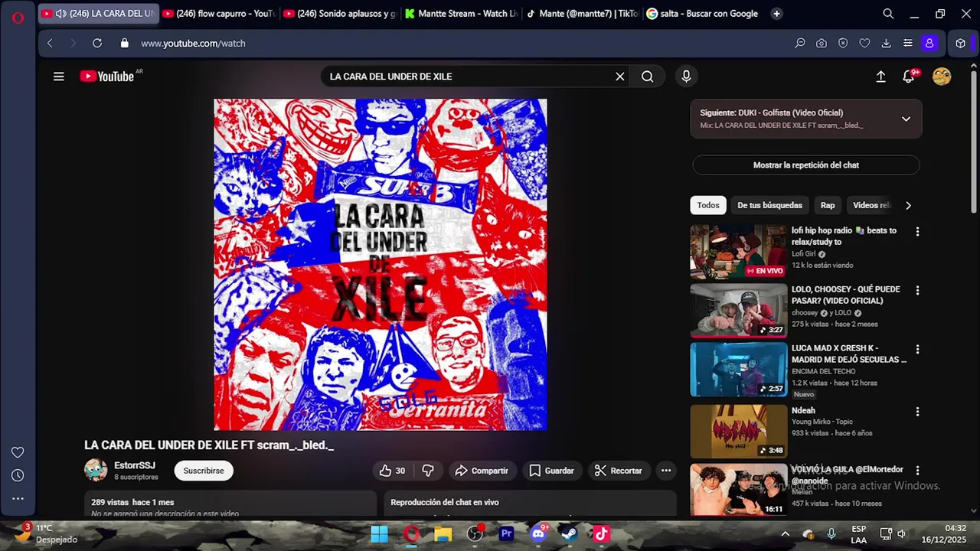Open the YouTube upload/create icon

(881, 77)
